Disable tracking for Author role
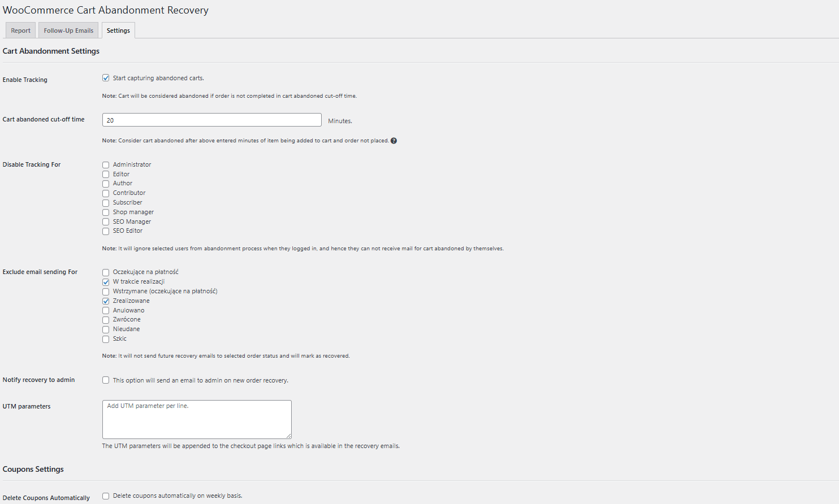The width and height of the screenshot is (839, 504). tap(106, 183)
